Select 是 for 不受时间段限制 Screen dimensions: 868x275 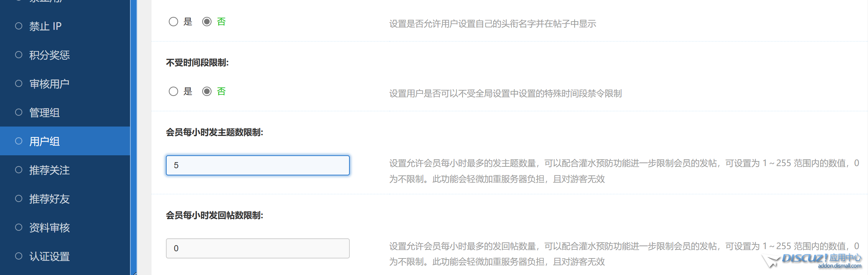click(x=173, y=91)
